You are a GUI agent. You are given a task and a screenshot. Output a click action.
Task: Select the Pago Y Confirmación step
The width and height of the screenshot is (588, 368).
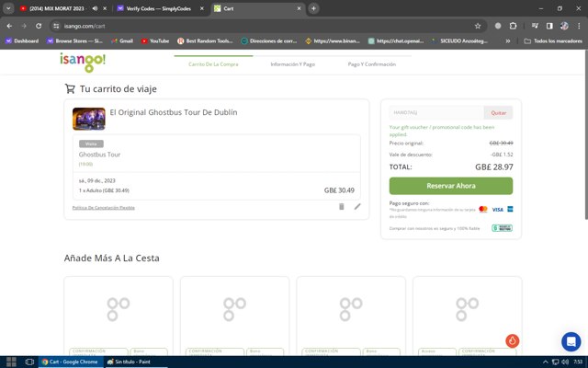pyautogui.click(x=371, y=64)
